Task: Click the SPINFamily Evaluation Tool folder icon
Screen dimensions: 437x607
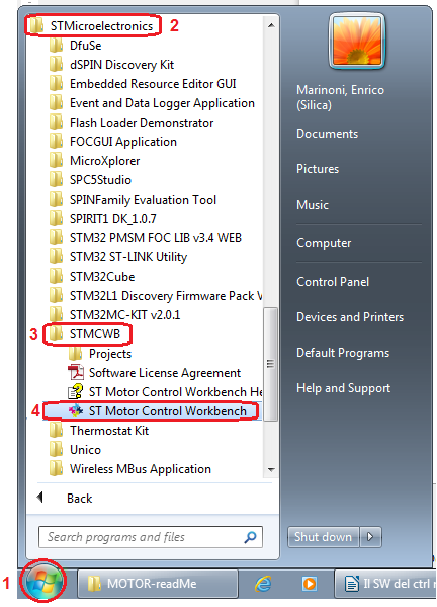Action: pos(57,200)
